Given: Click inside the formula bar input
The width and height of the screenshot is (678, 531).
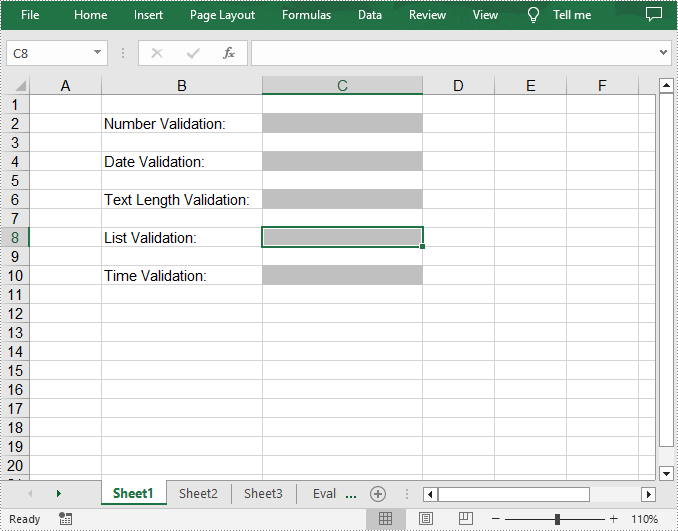Looking at the screenshot, I should [x=454, y=53].
